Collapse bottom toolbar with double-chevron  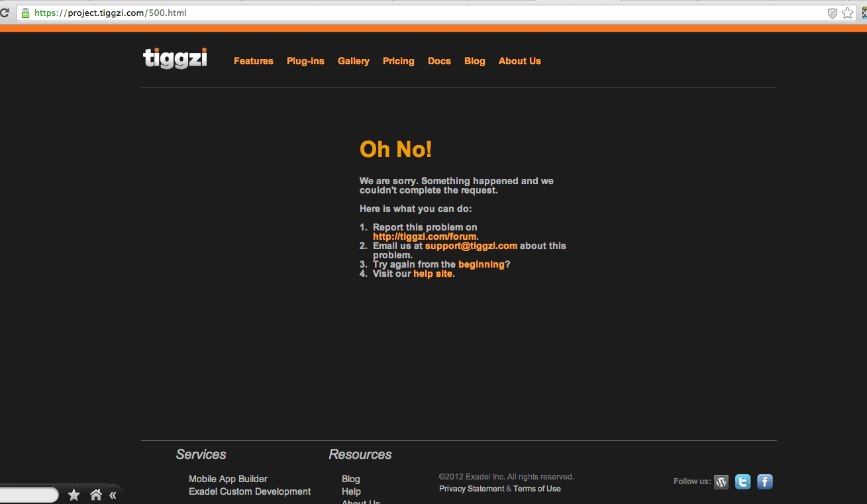click(113, 495)
